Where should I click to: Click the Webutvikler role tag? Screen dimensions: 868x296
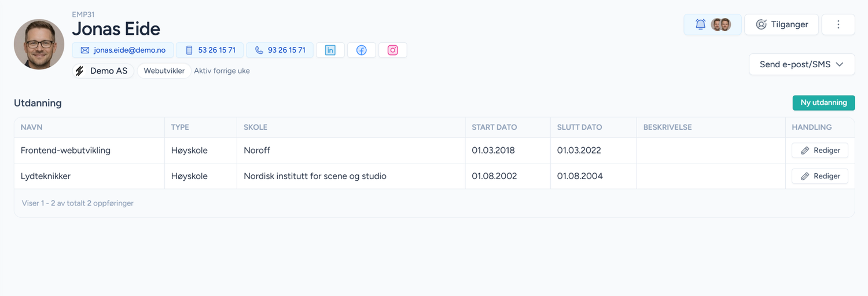pos(164,71)
